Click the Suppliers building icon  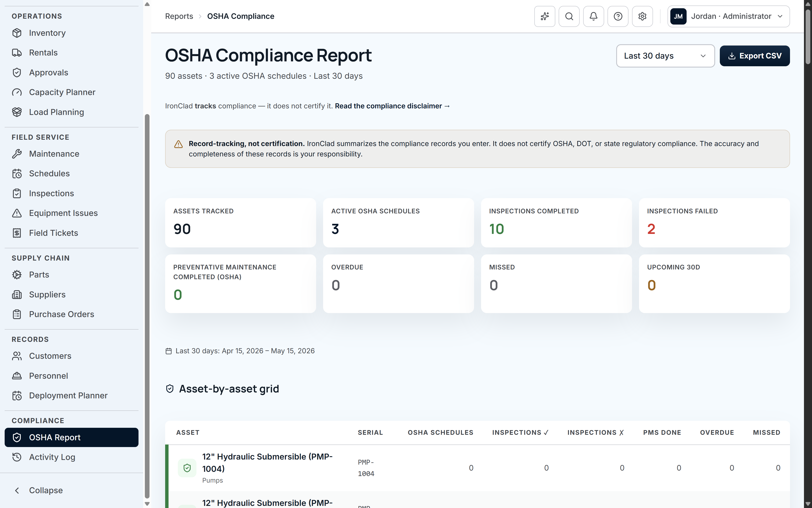(17, 294)
